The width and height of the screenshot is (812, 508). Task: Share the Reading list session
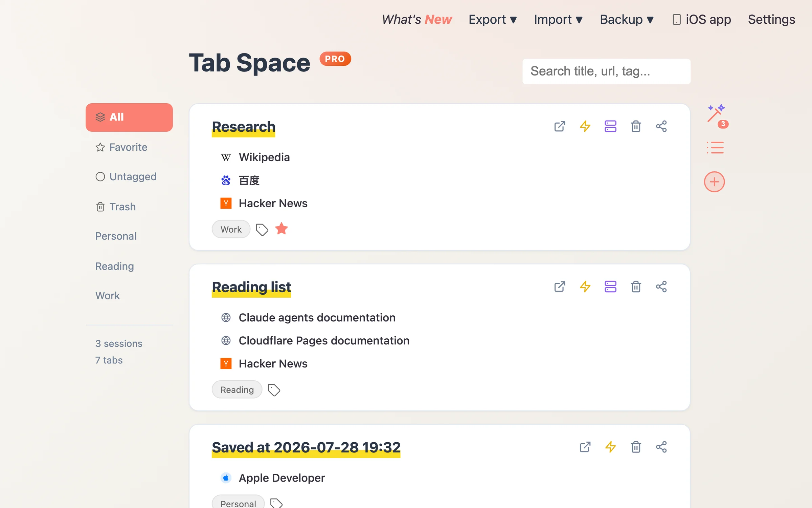coord(661,287)
